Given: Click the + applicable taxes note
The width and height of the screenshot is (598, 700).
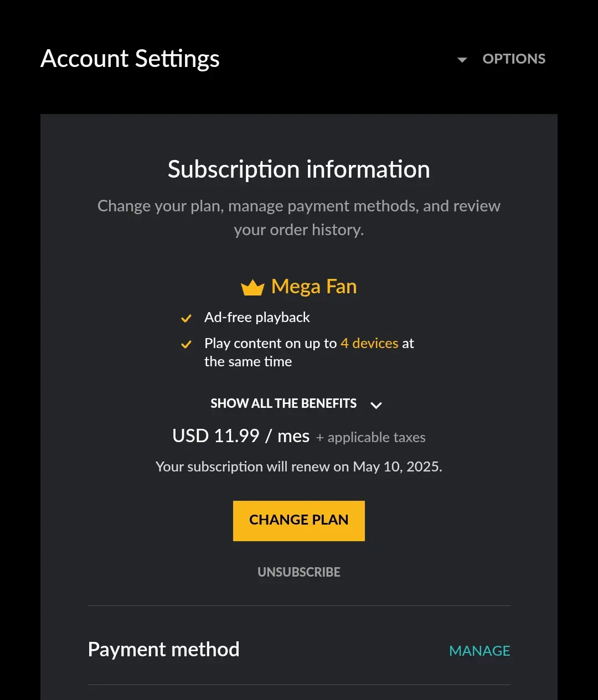Looking at the screenshot, I should tap(371, 437).
